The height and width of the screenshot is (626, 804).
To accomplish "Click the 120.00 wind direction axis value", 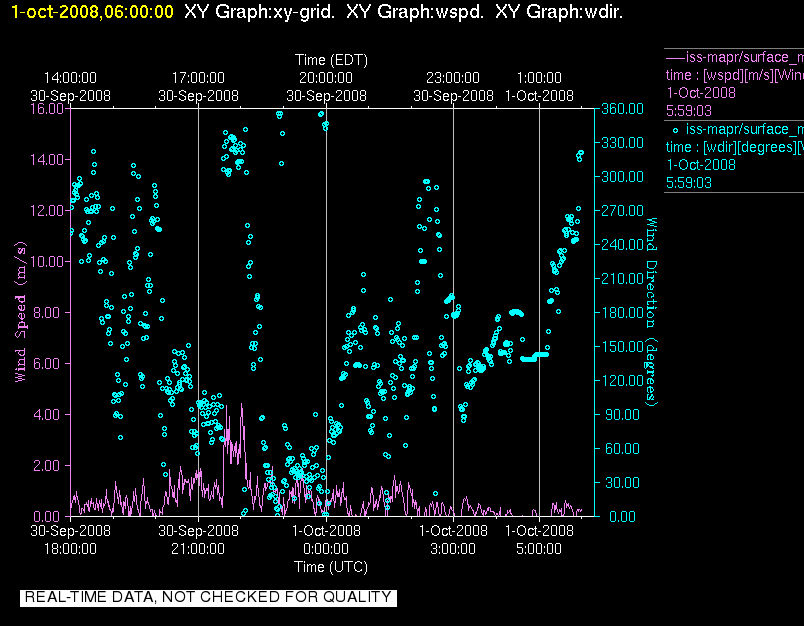I will click(622, 380).
